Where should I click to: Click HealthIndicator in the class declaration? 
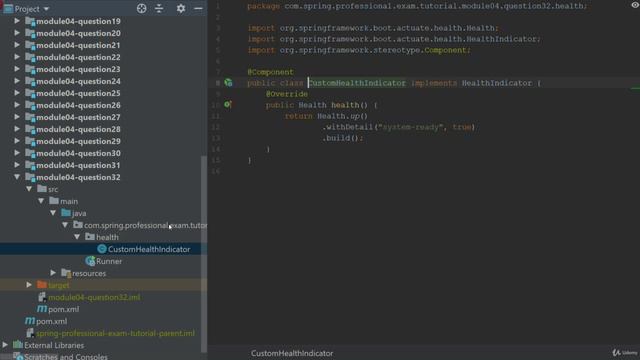[497, 83]
